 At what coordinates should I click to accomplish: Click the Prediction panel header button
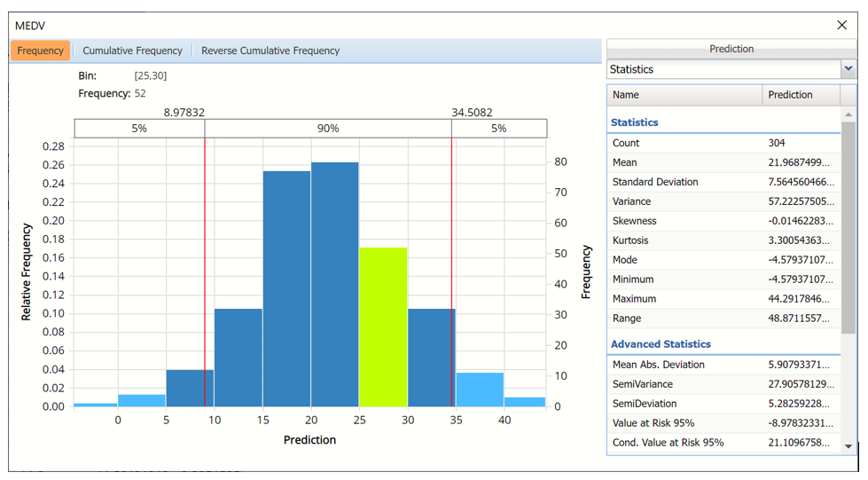pyautogui.click(x=731, y=49)
